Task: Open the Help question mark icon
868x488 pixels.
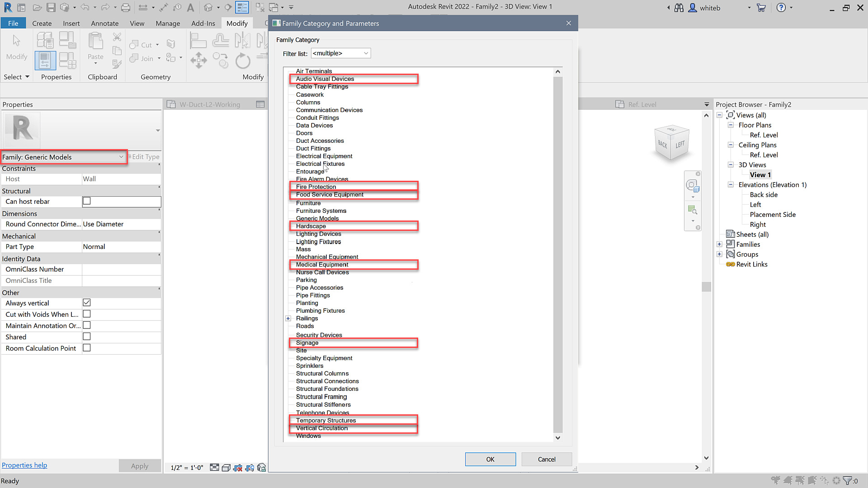Action: pyautogui.click(x=781, y=8)
